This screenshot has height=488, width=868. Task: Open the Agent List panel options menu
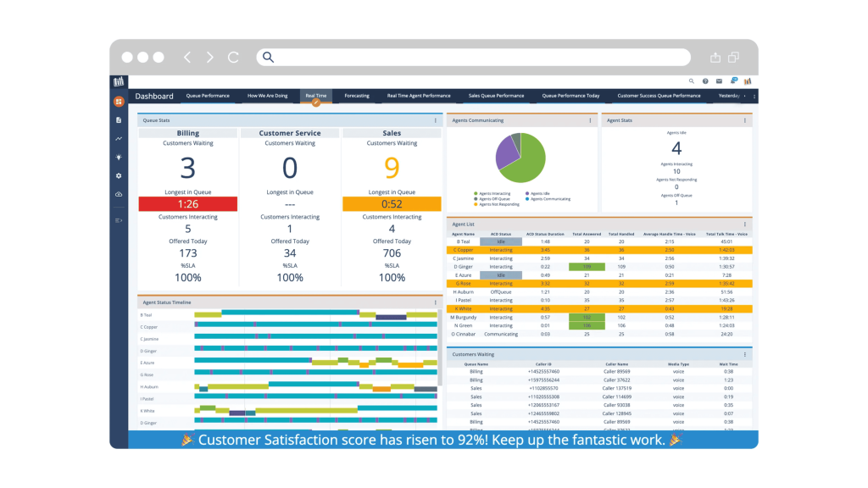[746, 224]
